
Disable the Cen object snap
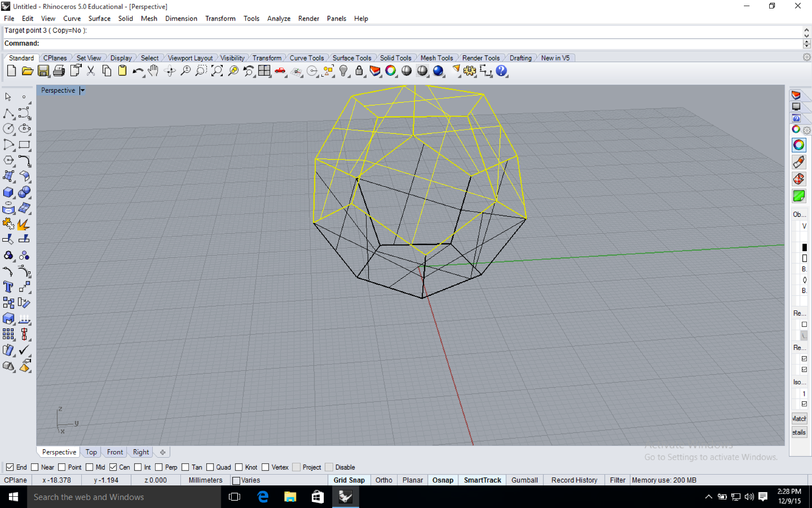[113, 467]
